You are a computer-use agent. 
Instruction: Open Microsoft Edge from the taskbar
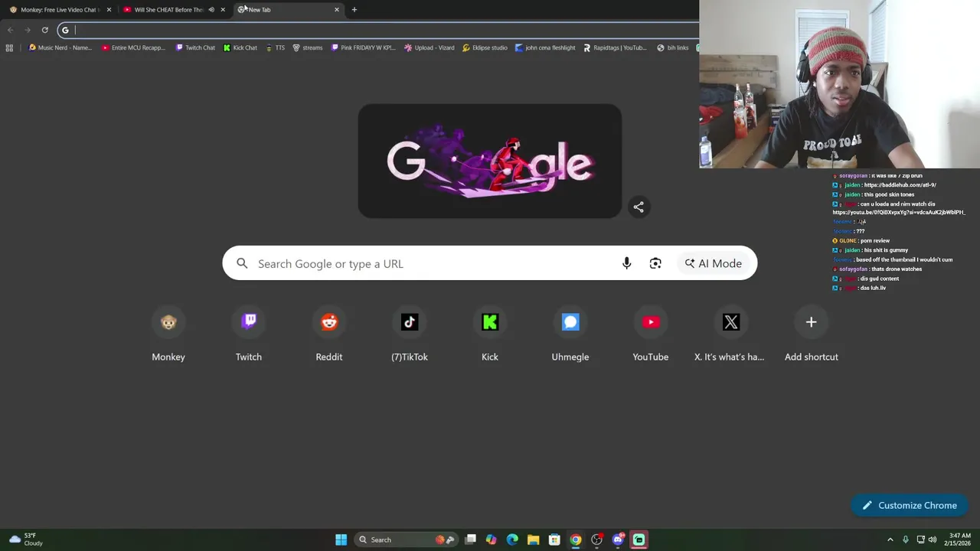click(512, 540)
